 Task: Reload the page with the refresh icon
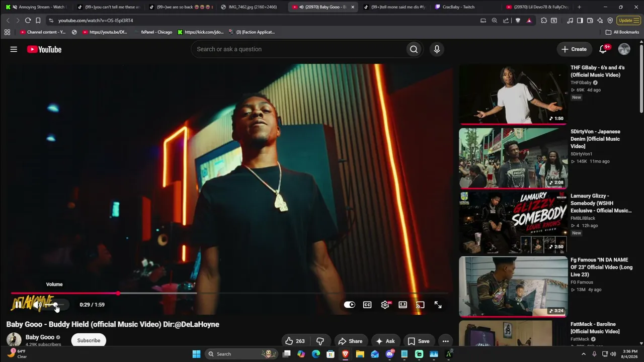tap(28, 21)
